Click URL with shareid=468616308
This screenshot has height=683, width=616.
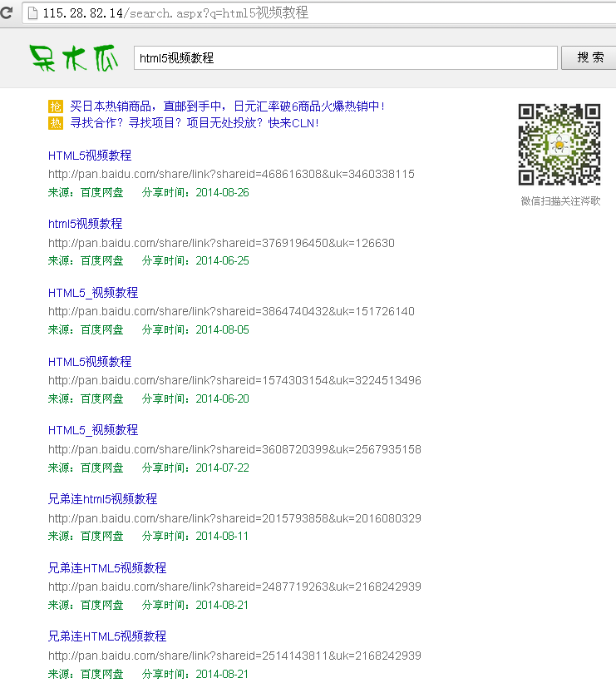click(231, 174)
